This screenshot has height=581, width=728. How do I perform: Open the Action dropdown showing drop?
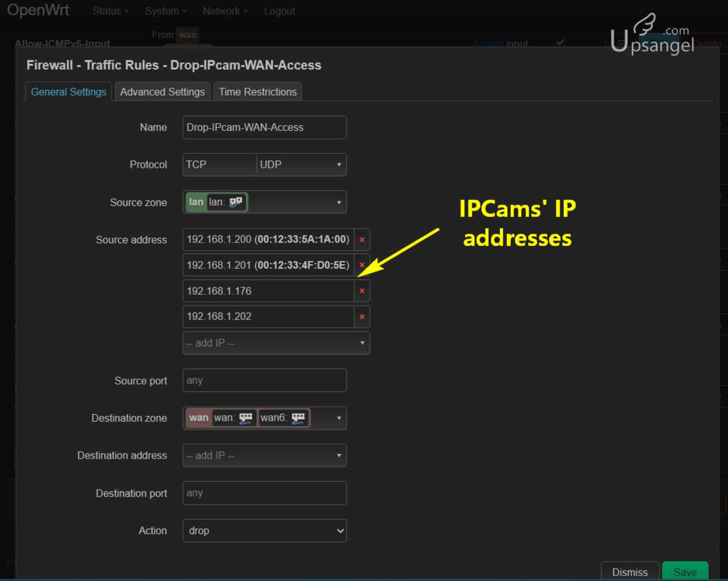[x=264, y=531]
